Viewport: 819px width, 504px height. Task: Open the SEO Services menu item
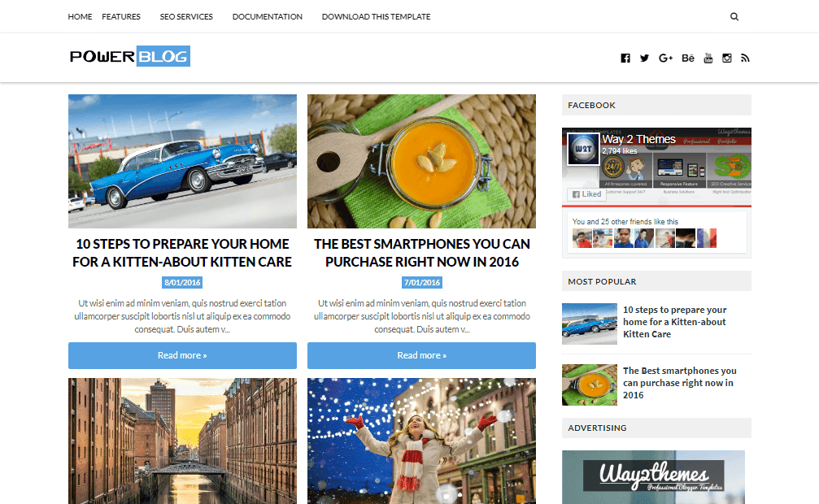click(x=186, y=17)
